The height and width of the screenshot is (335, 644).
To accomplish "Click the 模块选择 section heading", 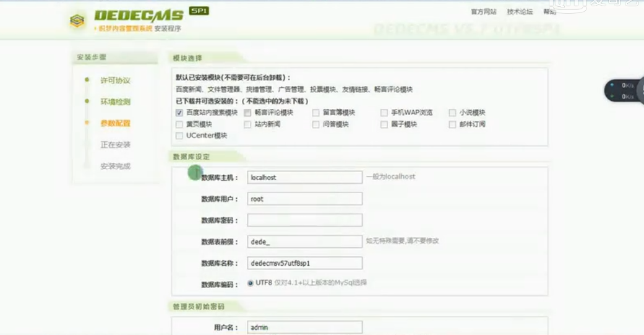I will pos(187,58).
